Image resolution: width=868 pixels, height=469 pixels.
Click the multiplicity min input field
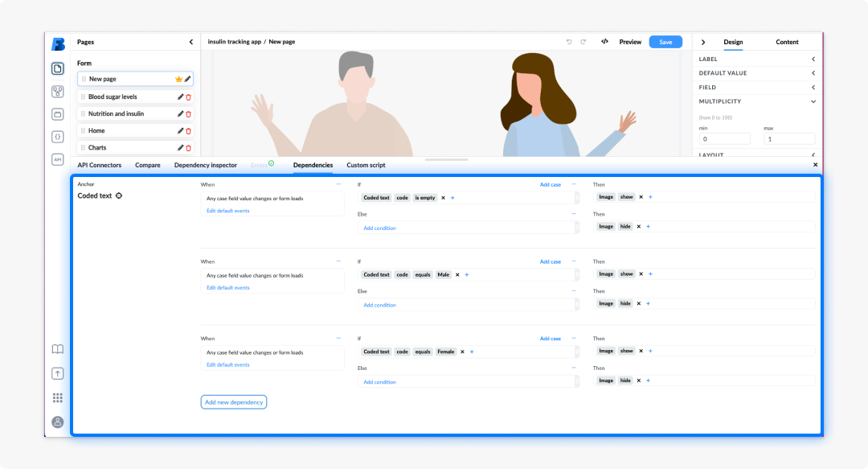point(724,139)
